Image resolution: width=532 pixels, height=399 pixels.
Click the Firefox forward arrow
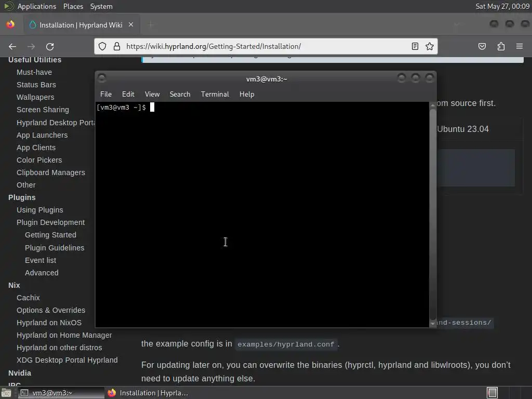(31, 46)
